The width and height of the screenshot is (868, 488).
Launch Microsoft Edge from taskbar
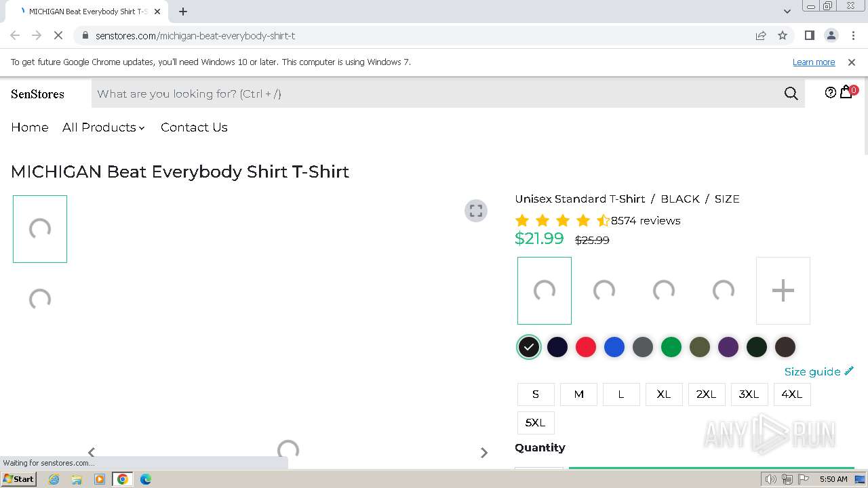click(146, 479)
